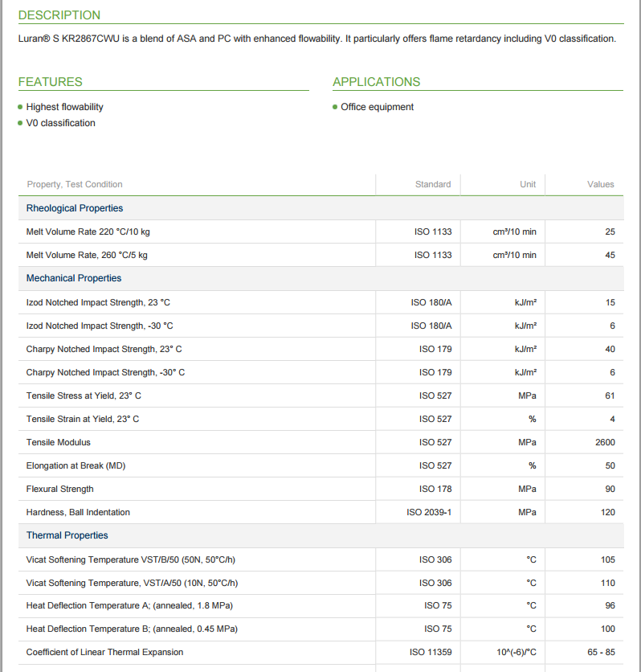Select the 'Thermal Properties' section row
Viewport: 641px width, 672px height.
(x=320, y=535)
